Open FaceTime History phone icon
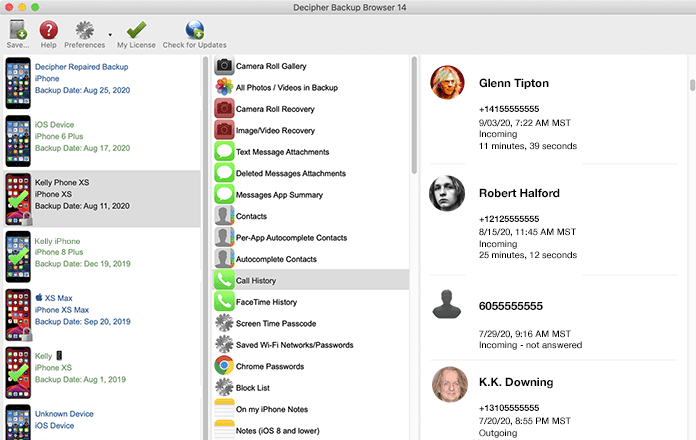Screen dimensions: 696x440 coord(224,302)
